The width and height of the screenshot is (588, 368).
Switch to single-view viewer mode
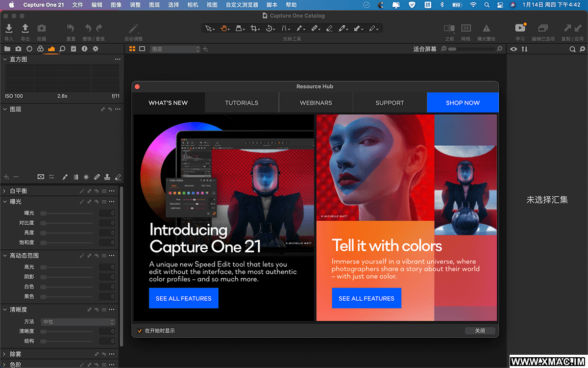tap(142, 49)
